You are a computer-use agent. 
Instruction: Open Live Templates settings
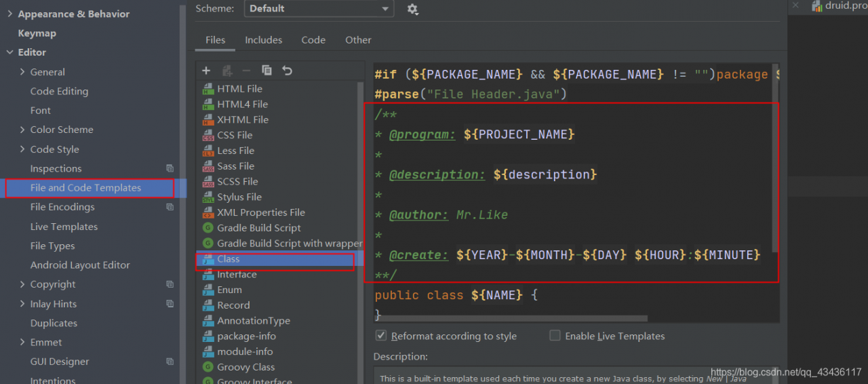(64, 227)
